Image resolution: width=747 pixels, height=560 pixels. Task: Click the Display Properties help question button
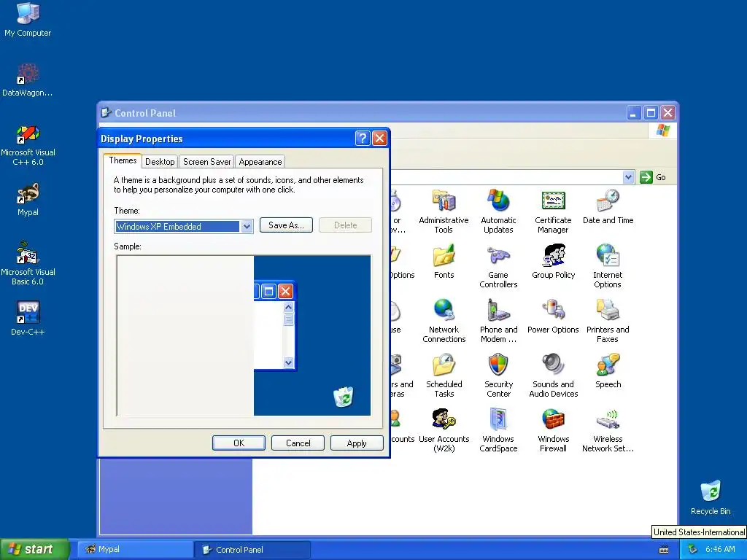(x=363, y=138)
